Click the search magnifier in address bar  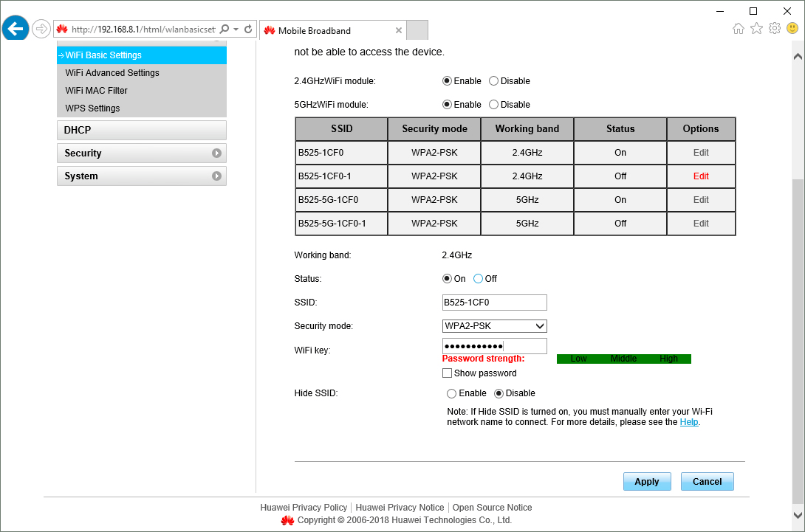[x=225, y=30]
